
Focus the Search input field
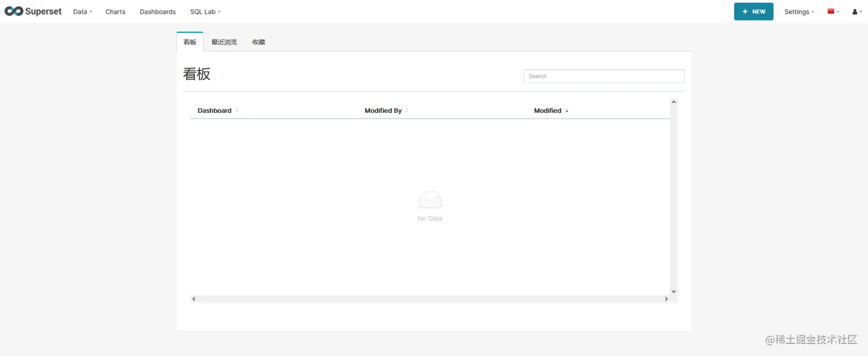(x=604, y=76)
